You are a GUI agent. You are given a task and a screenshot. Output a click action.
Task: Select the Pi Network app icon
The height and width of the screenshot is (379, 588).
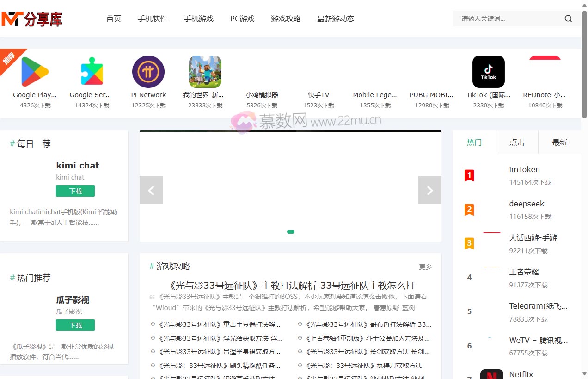[148, 72]
